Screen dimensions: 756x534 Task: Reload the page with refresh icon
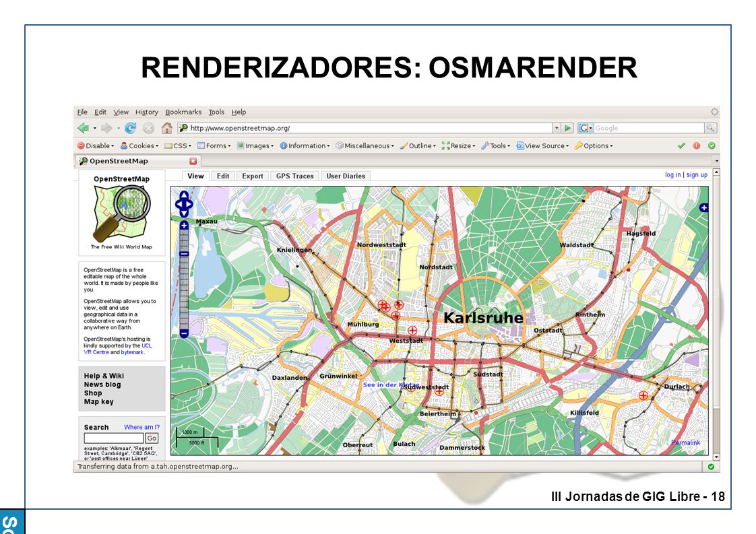click(130, 128)
